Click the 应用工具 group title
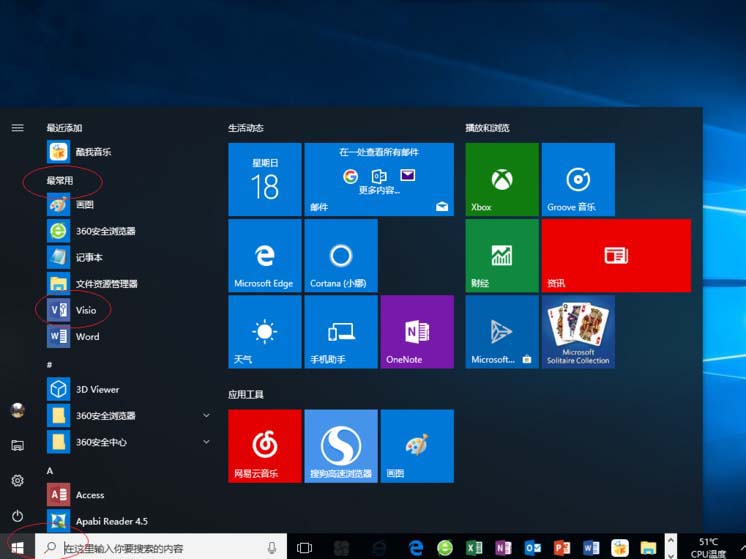The width and height of the screenshot is (746, 559). tap(245, 394)
